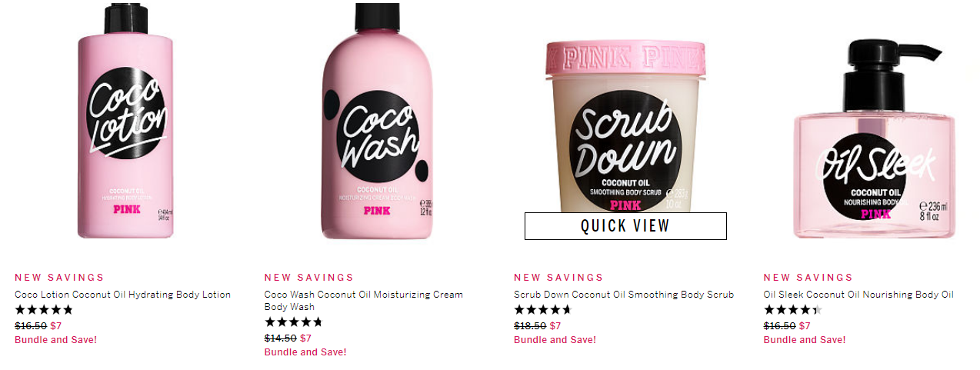Viewport: 980px width, 370px height.
Task: Open the Oil Sleek pump bottle image
Action: click(875, 139)
